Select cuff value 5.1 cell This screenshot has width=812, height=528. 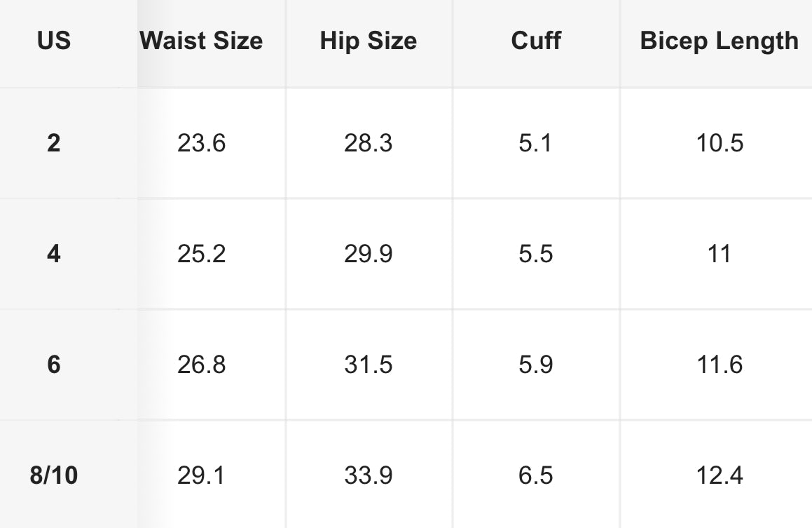536,143
